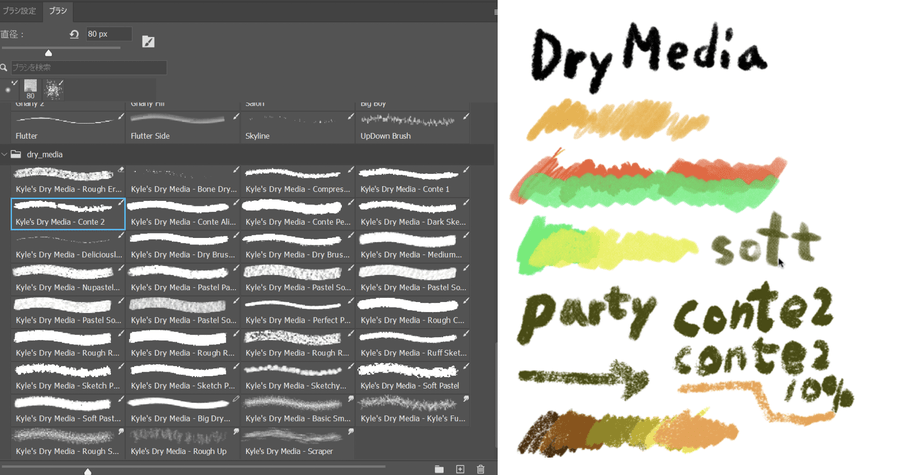The height and width of the screenshot is (475, 900).
Task: Select Kyle's Dry Media - Bone Dry... brush
Action: click(183, 181)
